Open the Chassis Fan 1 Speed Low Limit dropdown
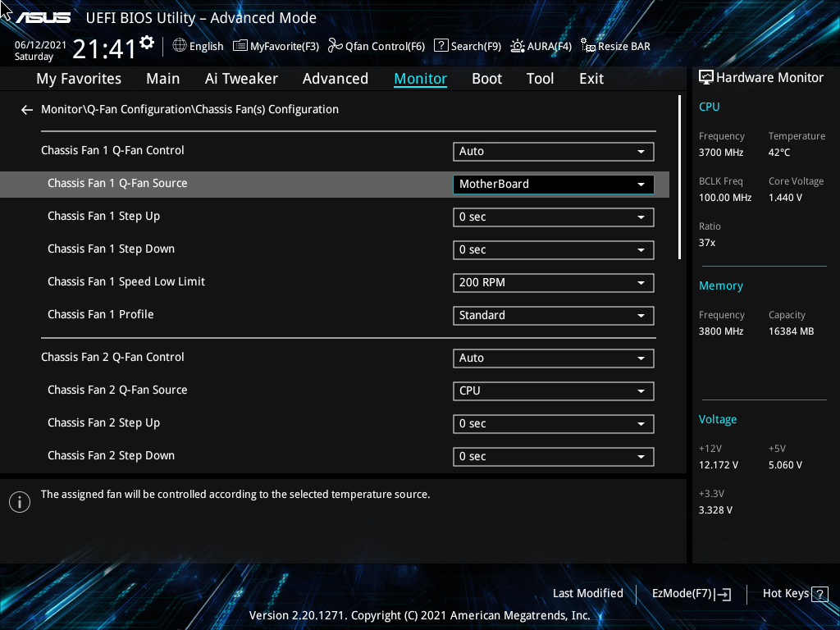 553,283
